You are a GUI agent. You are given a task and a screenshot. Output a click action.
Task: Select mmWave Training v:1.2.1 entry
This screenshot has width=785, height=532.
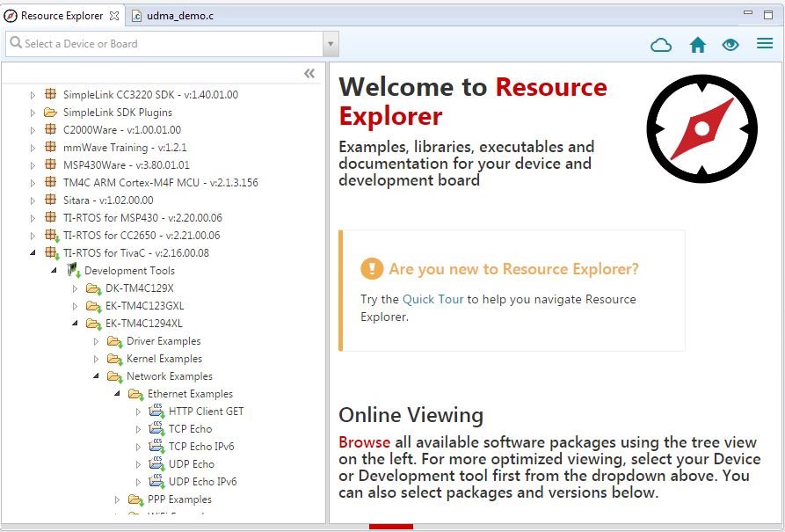[x=125, y=147]
